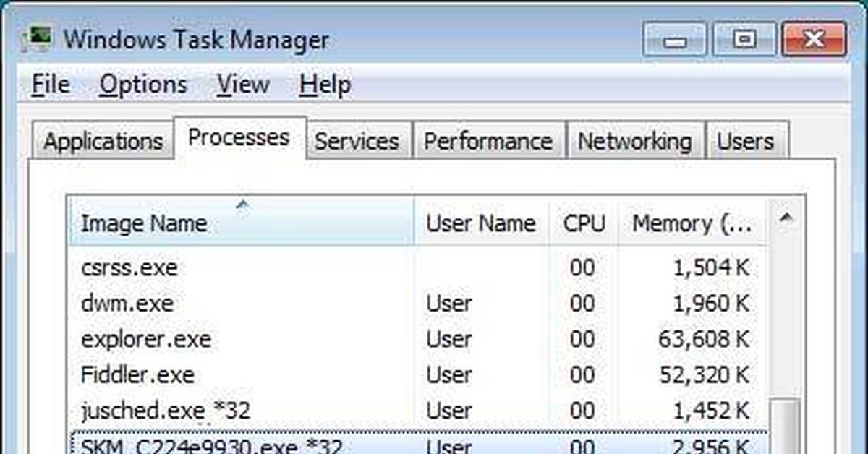Switch to the Users tab

pyautogui.click(x=745, y=141)
